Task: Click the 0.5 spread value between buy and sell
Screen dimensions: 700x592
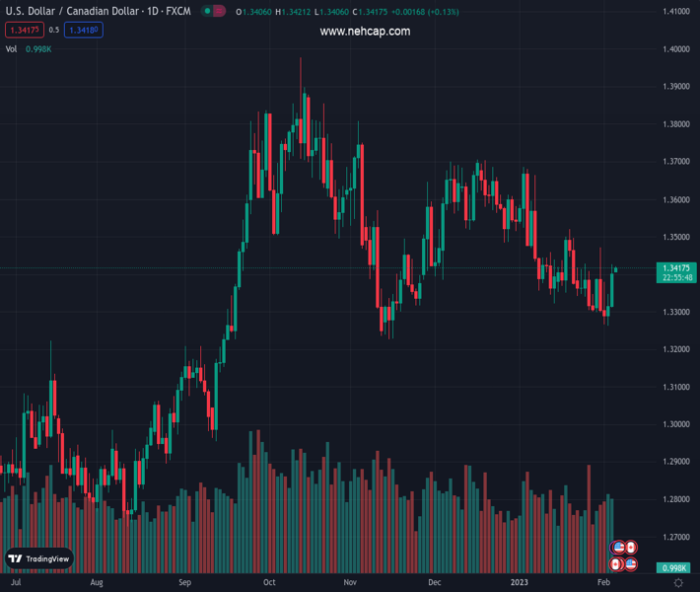Action: [54, 30]
